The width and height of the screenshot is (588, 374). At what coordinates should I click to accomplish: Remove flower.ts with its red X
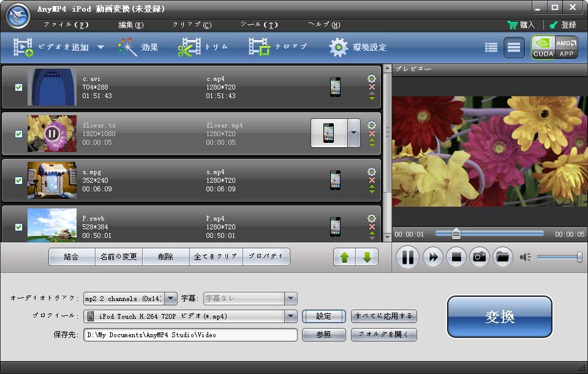(x=372, y=134)
